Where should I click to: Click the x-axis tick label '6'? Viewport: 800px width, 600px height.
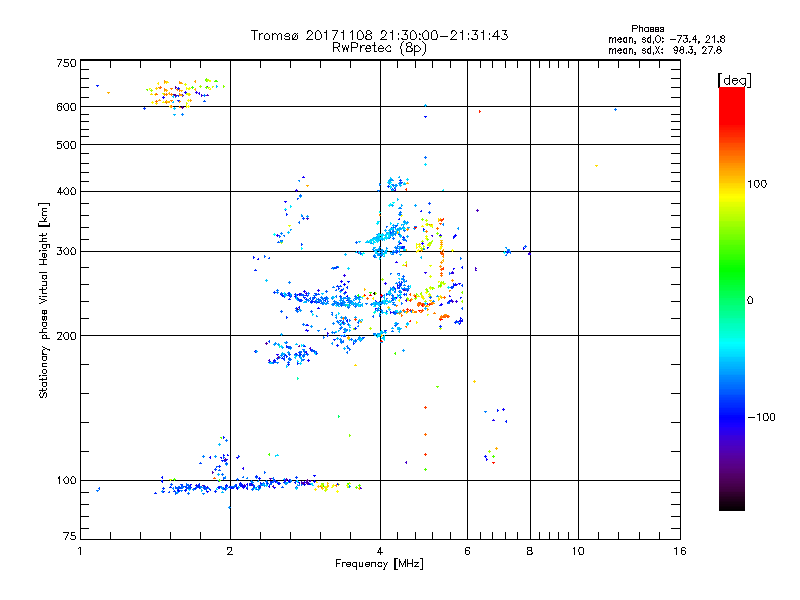467,551
